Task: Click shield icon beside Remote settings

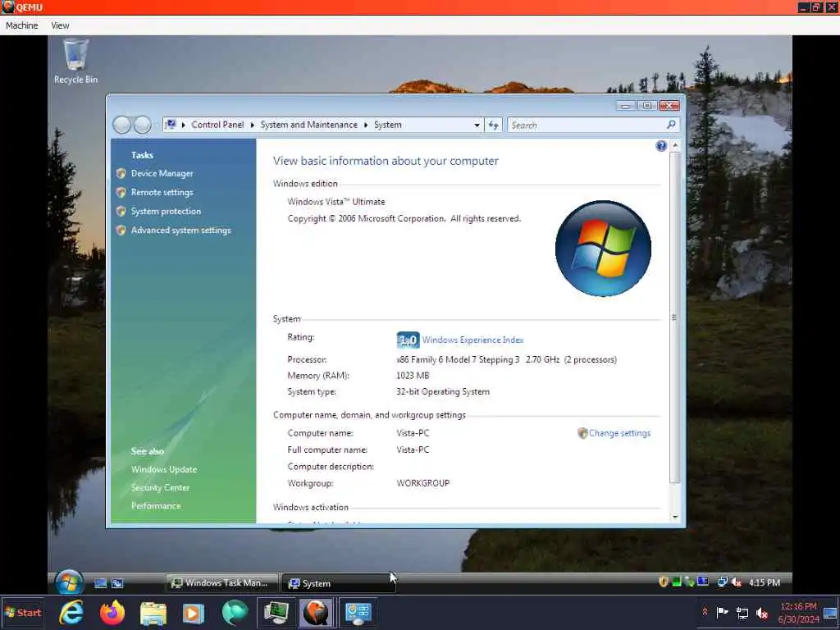Action: [x=121, y=192]
